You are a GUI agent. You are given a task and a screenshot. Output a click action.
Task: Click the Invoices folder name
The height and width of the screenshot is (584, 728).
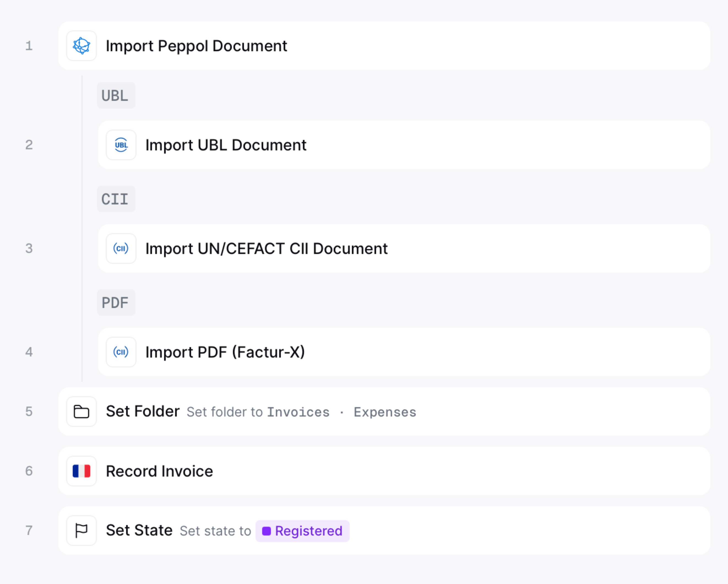(298, 412)
